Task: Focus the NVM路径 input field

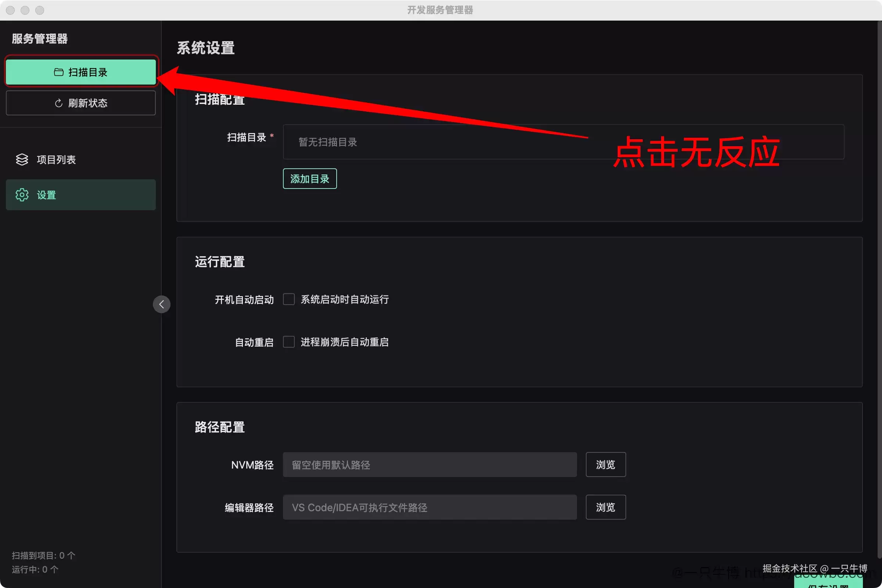Action: tap(430, 464)
